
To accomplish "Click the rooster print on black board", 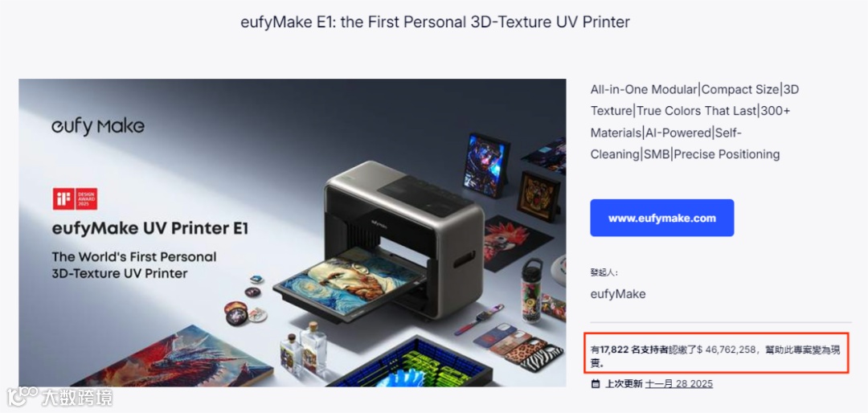I will coord(512,243).
